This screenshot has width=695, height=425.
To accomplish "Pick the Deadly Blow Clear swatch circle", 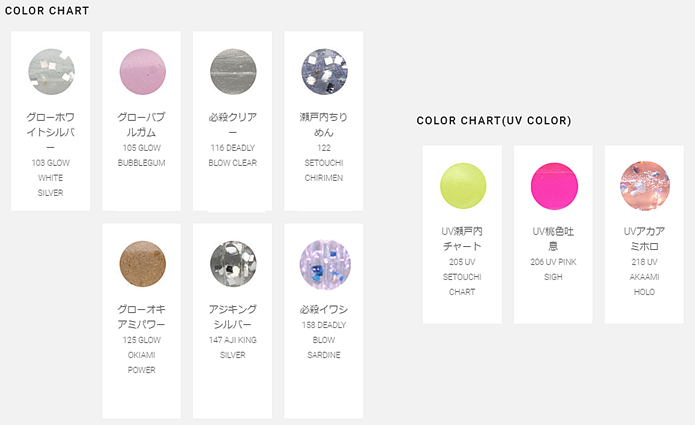I will click(232, 71).
